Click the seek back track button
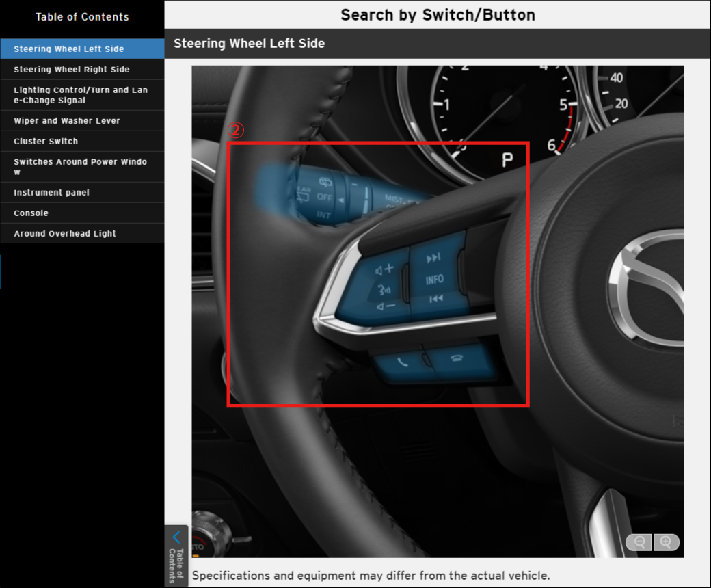 435,299
